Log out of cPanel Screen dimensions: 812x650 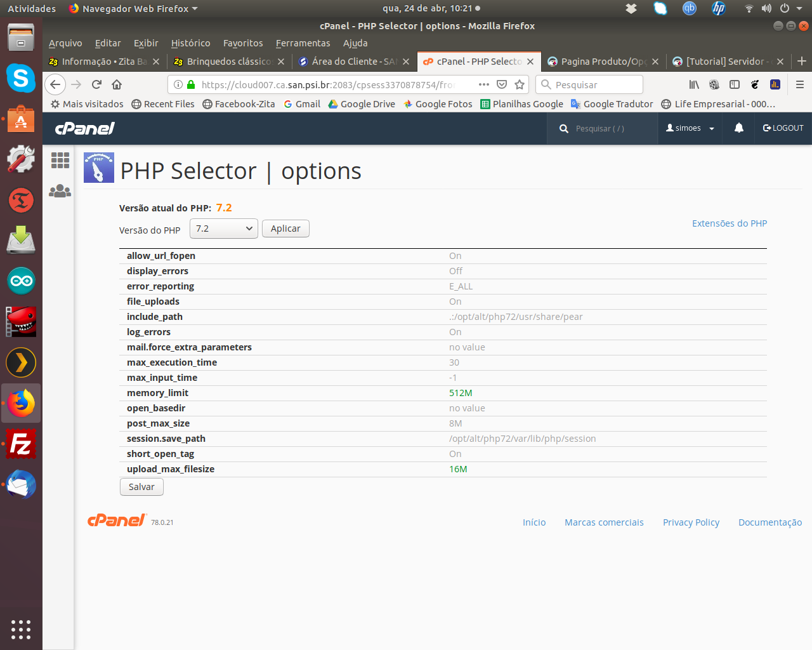783,128
